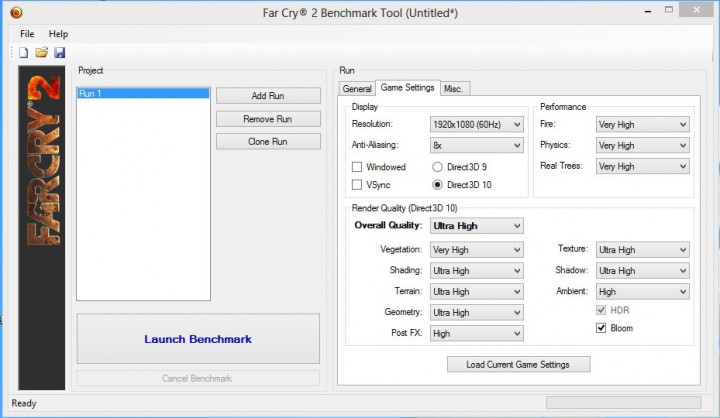This screenshot has width=720, height=418.
Task: Click the Open project folder icon
Action: point(42,52)
